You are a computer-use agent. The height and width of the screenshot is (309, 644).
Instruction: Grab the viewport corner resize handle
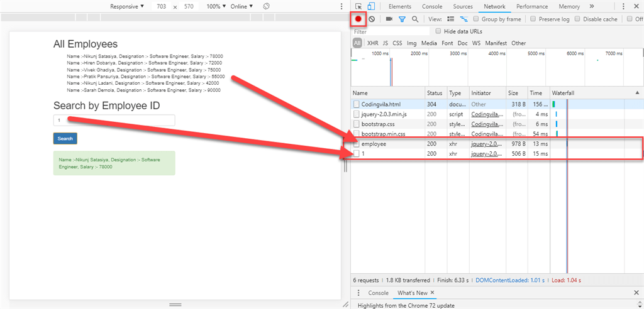[x=346, y=304]
